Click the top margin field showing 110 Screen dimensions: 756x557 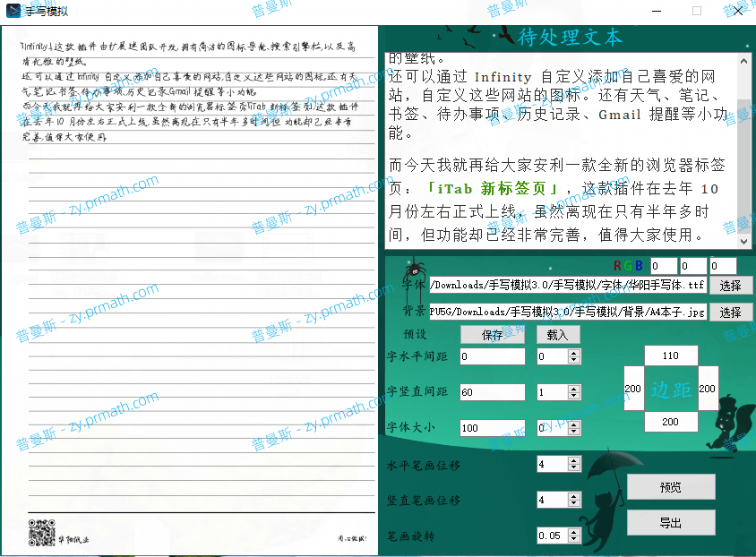pos(671,355)
